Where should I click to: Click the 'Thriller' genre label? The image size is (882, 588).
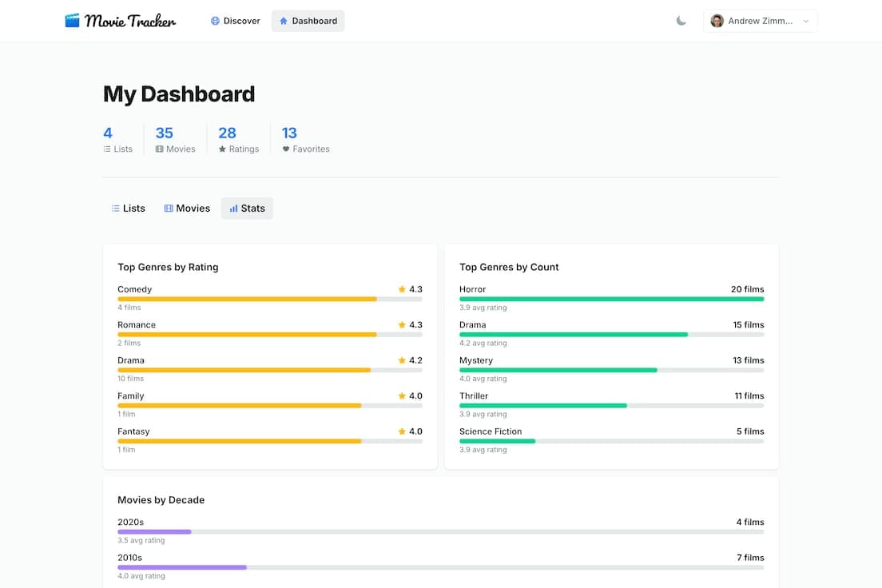coord(474,395)
